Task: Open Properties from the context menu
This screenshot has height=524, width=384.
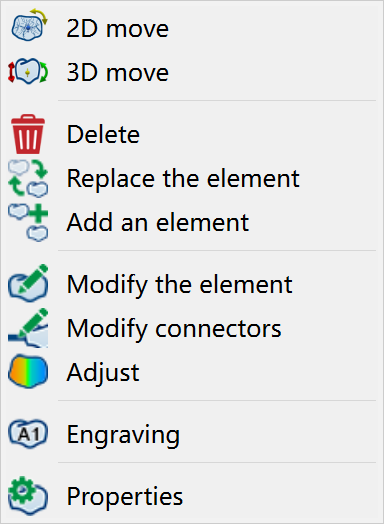Action: coord(192,496)
